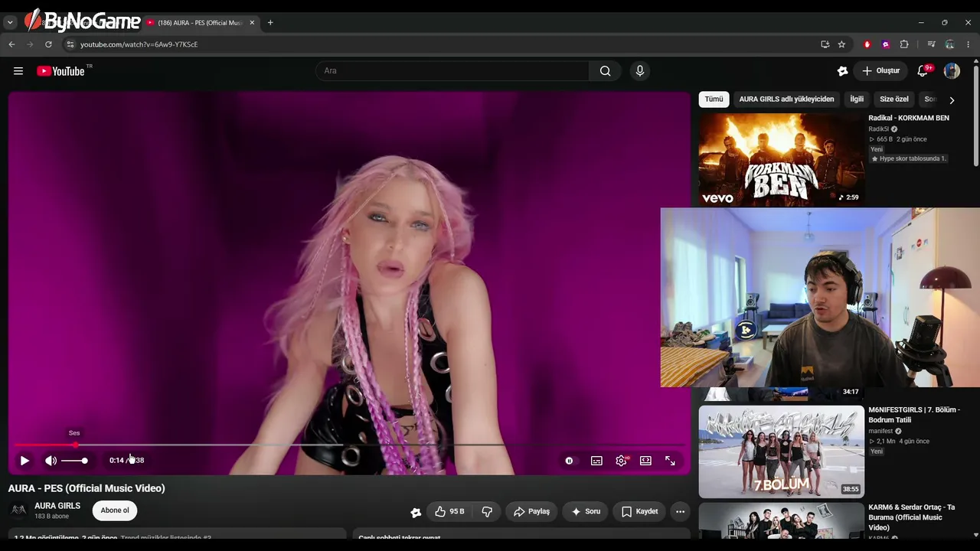The height and width of the screenshot is (551, 980).
Task: Start voice search with the microphone
Action: coord(640,71)
